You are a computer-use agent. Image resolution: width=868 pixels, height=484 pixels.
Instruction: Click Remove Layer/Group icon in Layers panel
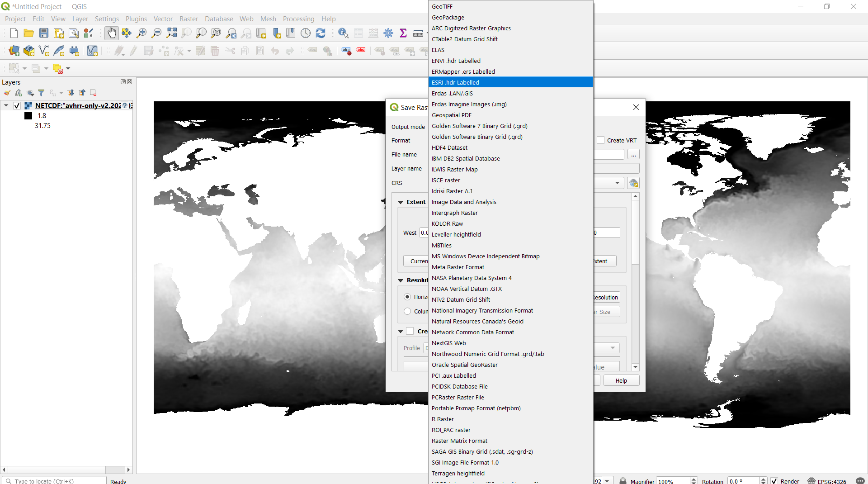tap(93, 93)
